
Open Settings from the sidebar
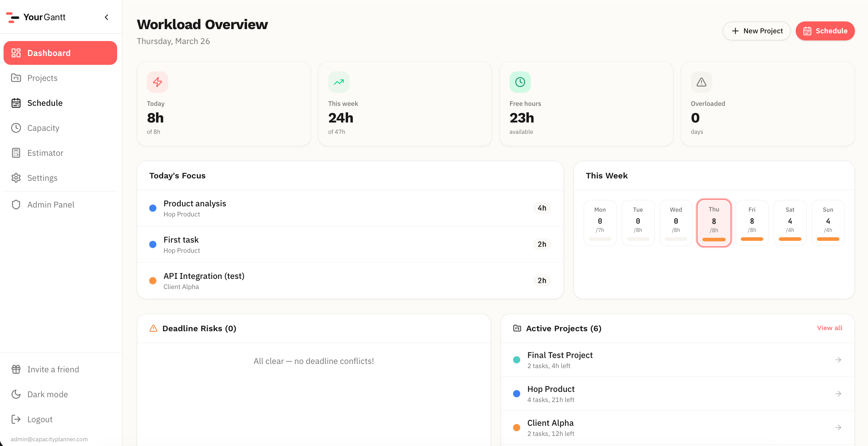60,178
